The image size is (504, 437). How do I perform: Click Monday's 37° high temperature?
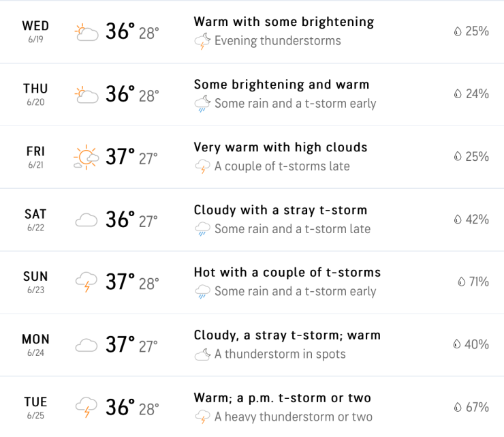(120, 344)
